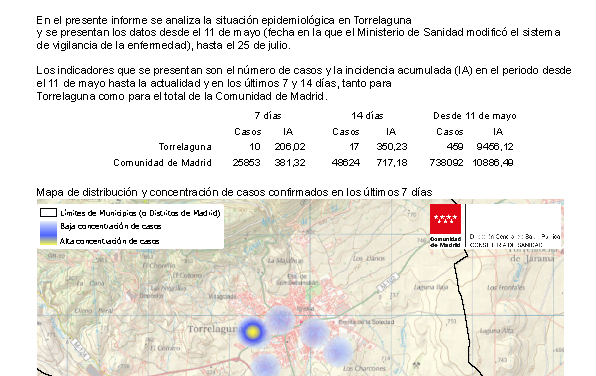Click the 'Ermita de la Soledad' map label
The image size is (596, 376).
point(366,322)
